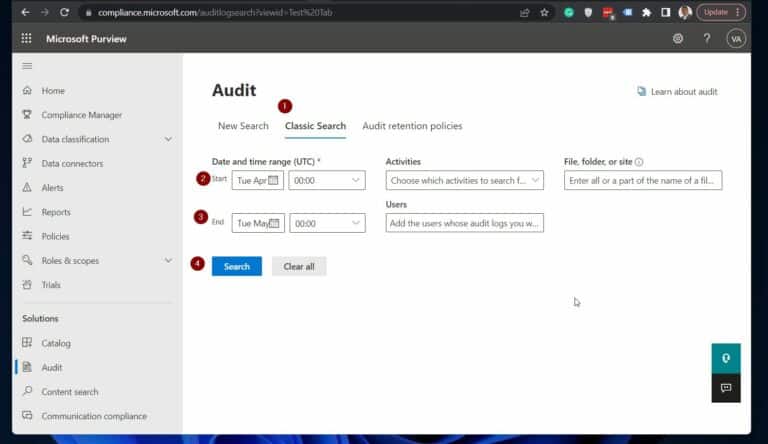Switch to Audit retention policies tab
This screenshot has height=444, width=768.
[412, 126]
